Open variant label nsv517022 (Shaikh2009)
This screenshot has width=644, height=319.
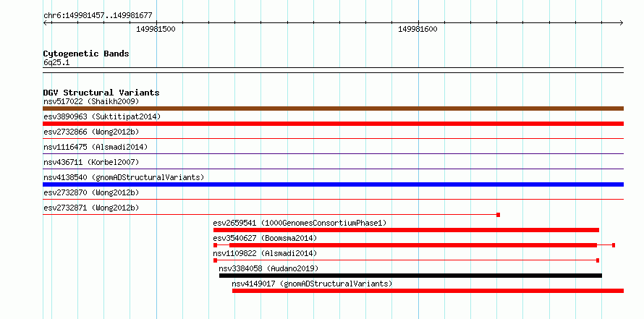pos(91,101)
